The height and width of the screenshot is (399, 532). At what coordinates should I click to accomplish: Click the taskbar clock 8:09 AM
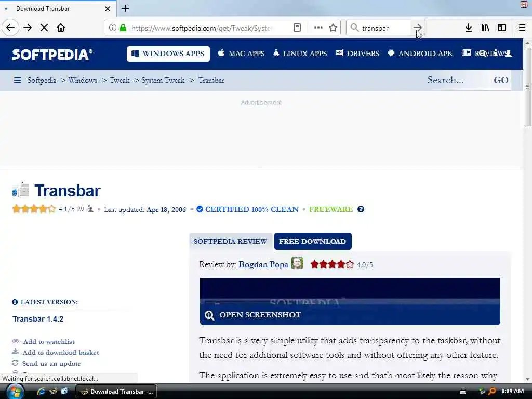coord(512,391)
